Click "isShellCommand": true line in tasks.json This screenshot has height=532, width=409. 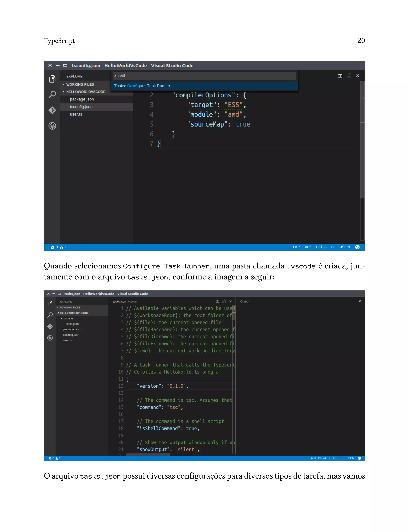(x=168, y=428)
